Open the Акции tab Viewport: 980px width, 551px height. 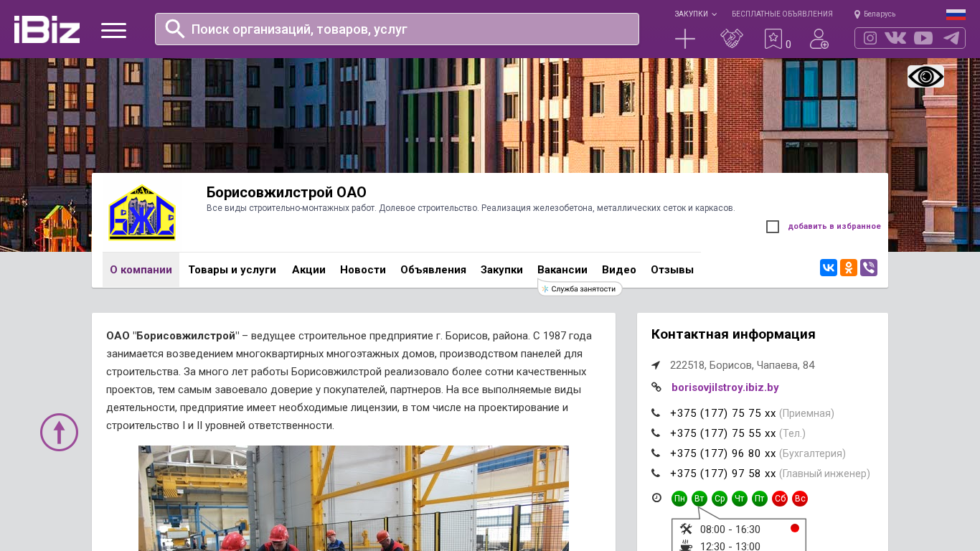[x=308, y=270]
